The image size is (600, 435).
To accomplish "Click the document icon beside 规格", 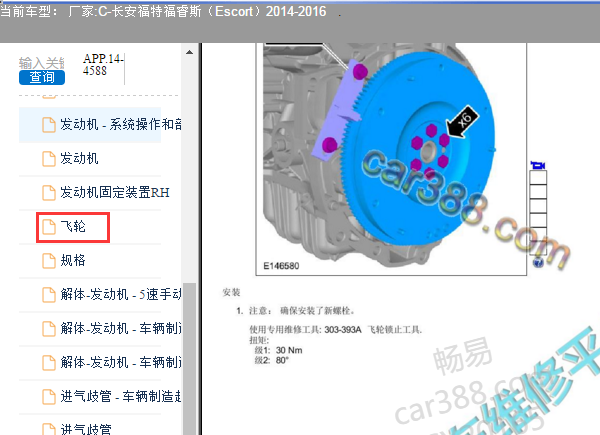I will pyautogui.click(x=49, y=261).
